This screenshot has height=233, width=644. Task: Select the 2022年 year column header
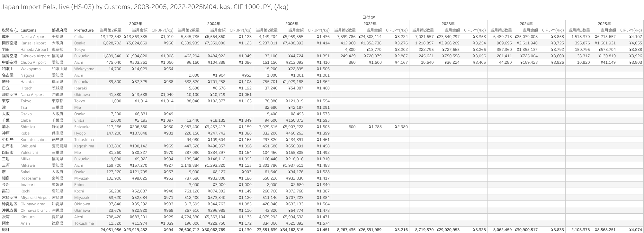pos(370,24)
